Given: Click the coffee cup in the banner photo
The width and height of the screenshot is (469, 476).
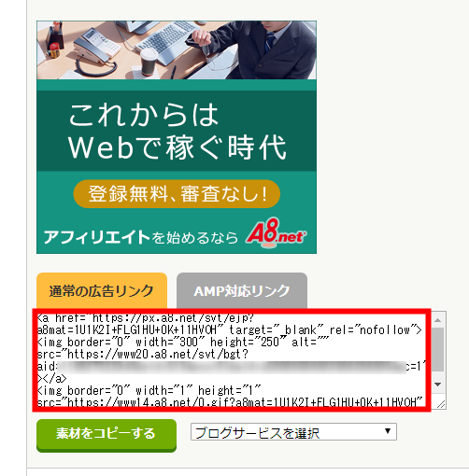Looking at the screenshot, I should pos(149,62).
